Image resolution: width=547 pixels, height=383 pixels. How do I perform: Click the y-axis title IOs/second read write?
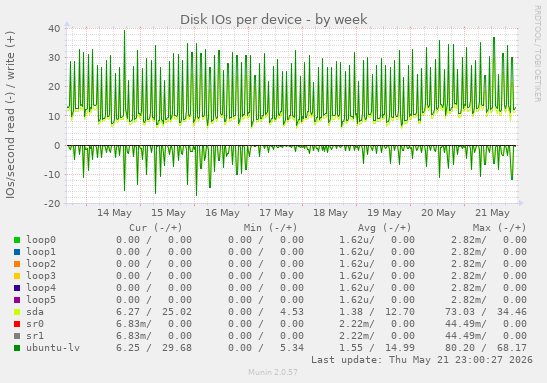[x=10, y=115]
